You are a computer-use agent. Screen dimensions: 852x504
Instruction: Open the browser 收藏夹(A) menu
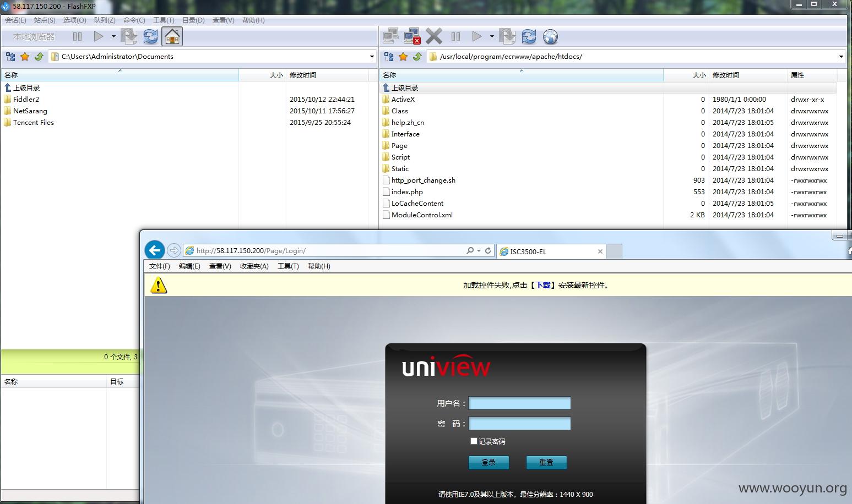[254, 266]
